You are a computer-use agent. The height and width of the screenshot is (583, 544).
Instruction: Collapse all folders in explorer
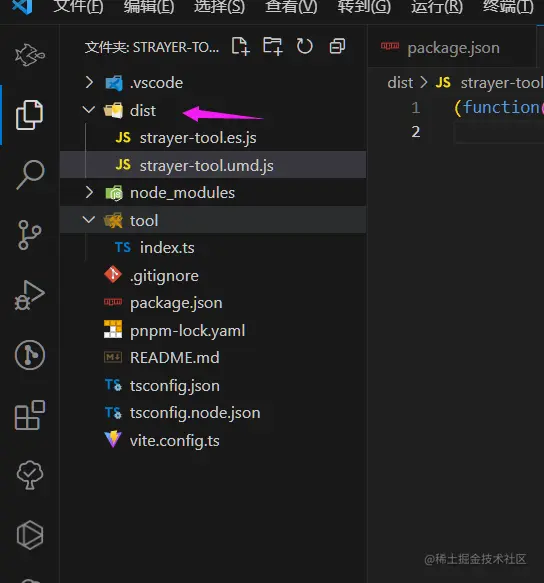point(337,46)
